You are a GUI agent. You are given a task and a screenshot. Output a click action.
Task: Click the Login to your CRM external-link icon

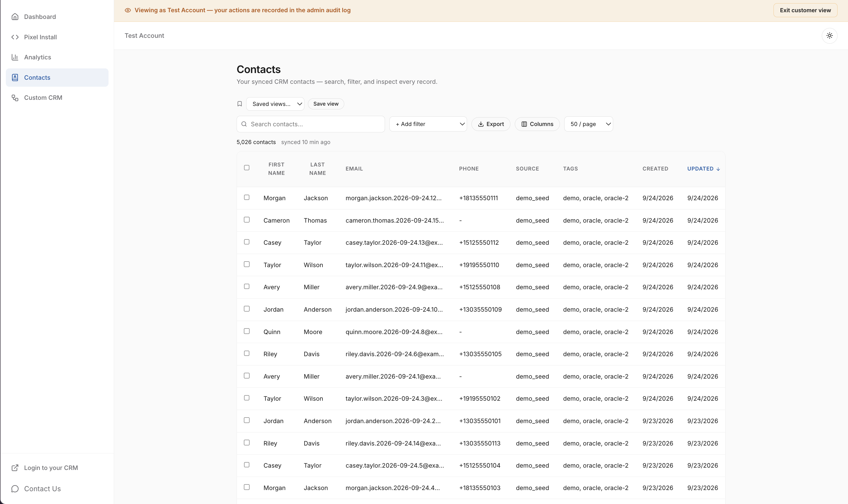coord(15,468)
